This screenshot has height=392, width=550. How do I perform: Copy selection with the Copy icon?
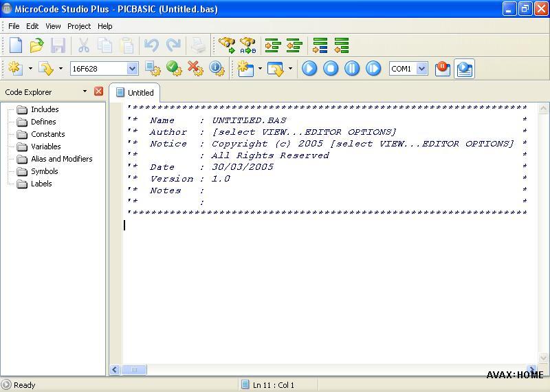[104, 45]
